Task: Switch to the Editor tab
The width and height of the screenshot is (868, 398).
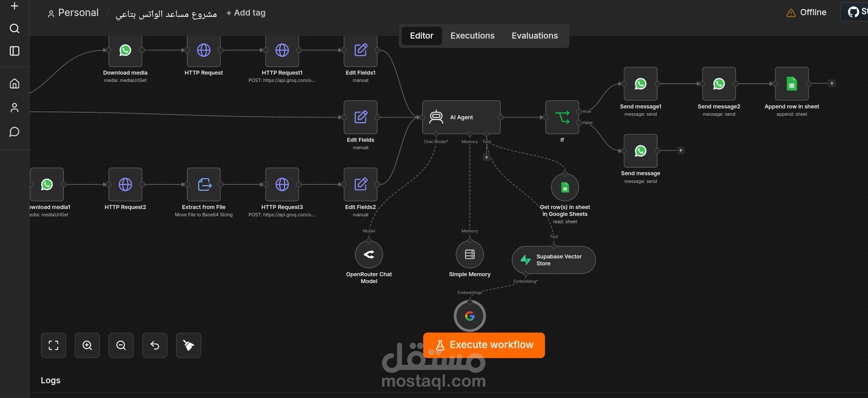Action: [421, 36]
